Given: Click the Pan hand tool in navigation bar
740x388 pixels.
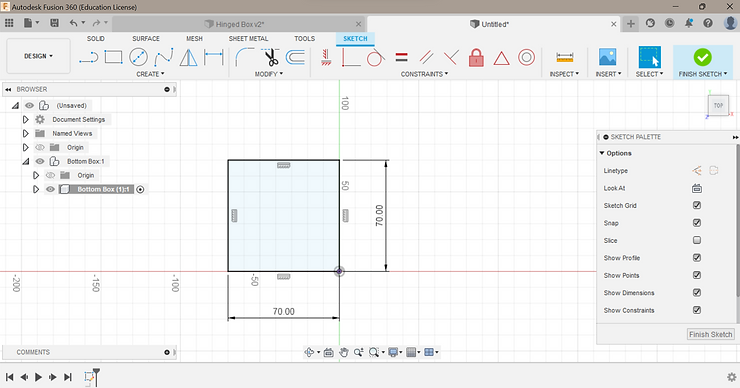Looking at the screenshot, I should tap(344, 352).
